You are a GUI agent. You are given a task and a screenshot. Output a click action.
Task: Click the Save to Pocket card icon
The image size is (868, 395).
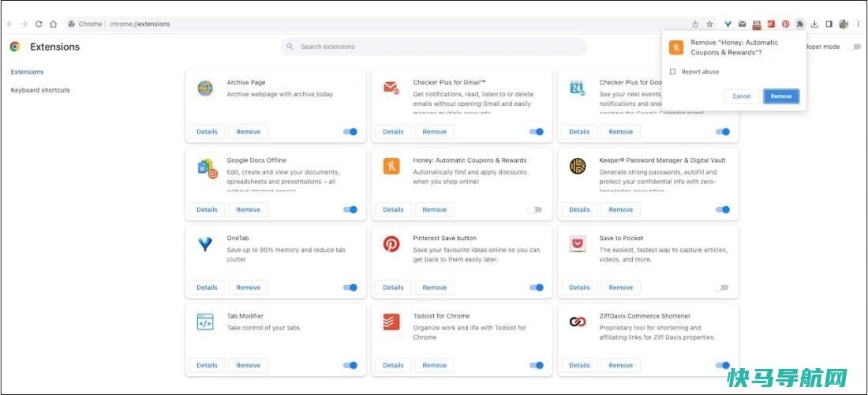point(578,244)
